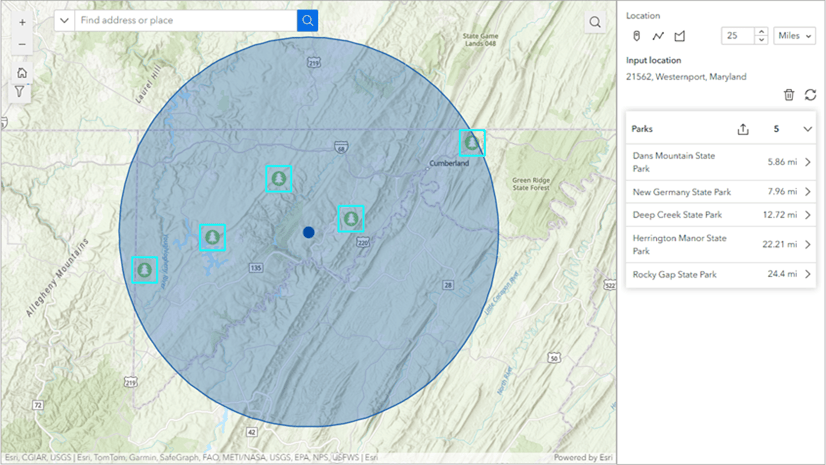826x465 pixels.
Task: Click the buffer distance field showing 25
Action: pos(738,35)
